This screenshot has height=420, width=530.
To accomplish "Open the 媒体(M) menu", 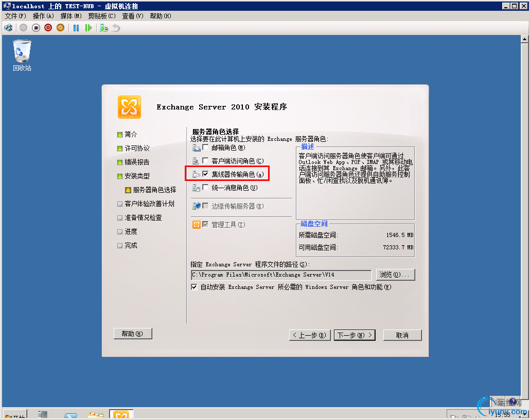I will point(71,16).
